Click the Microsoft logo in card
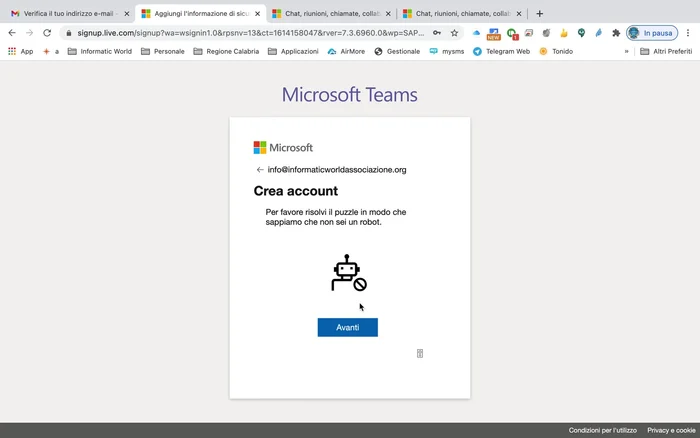This screenshot has height=438, width=700. point(283,147)
